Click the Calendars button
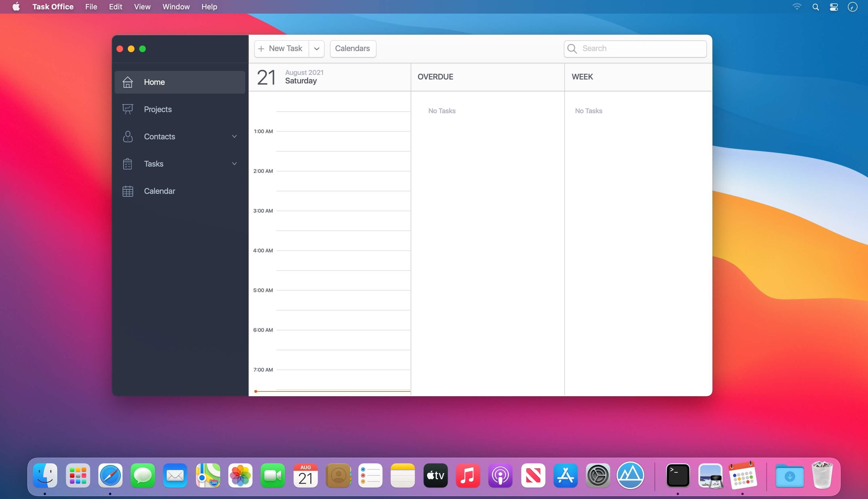 point(353,49)
